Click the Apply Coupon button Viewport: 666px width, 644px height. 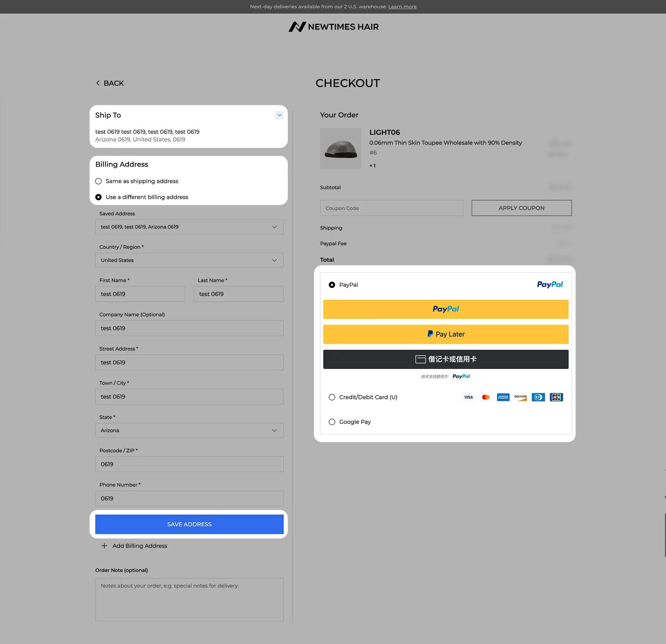coord(522,208)
